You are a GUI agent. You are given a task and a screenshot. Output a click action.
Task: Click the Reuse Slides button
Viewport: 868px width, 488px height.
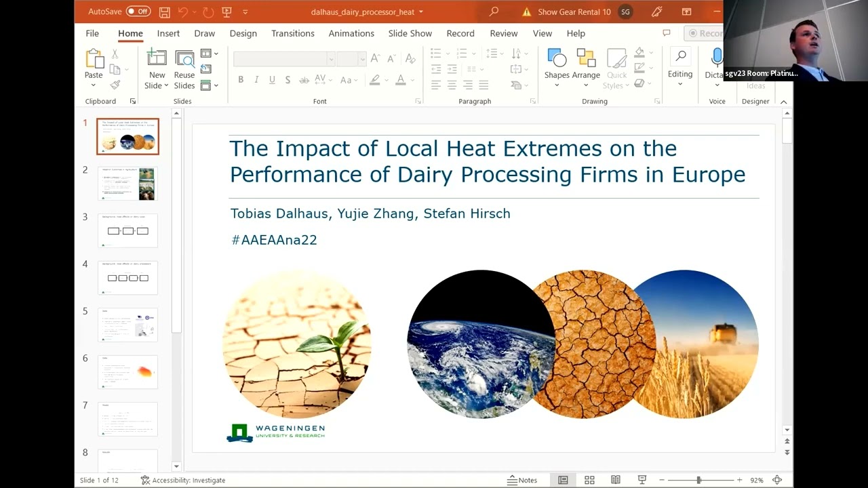tap(184, 70)
